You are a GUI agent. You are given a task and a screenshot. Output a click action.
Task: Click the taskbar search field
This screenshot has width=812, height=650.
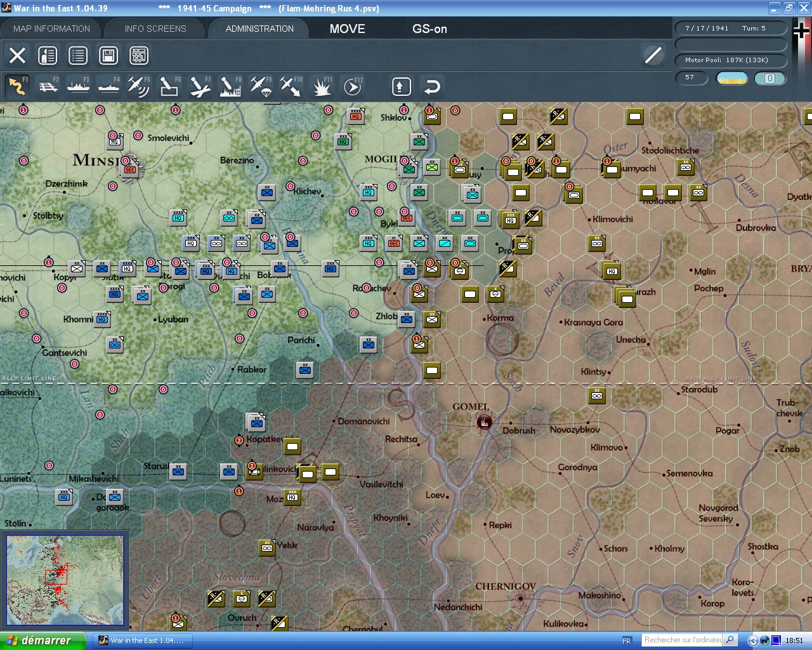(683, 640)
